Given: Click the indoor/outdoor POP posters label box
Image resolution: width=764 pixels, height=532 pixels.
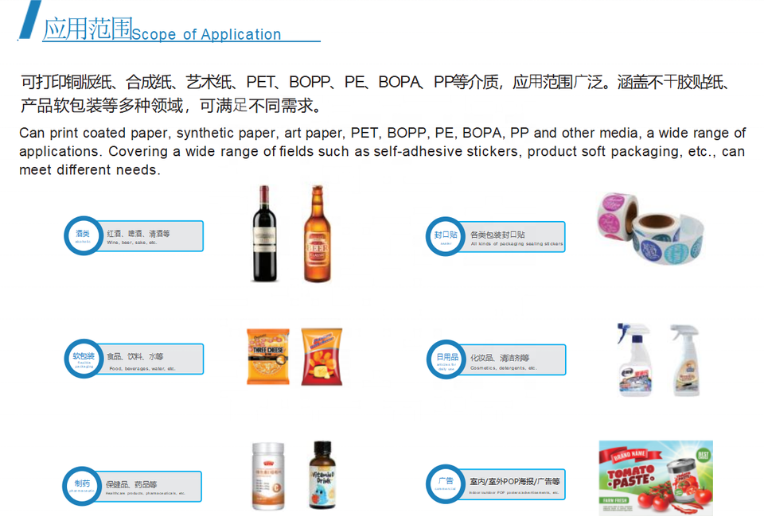Looking at the screenshot, I should [x=512, y=484].
